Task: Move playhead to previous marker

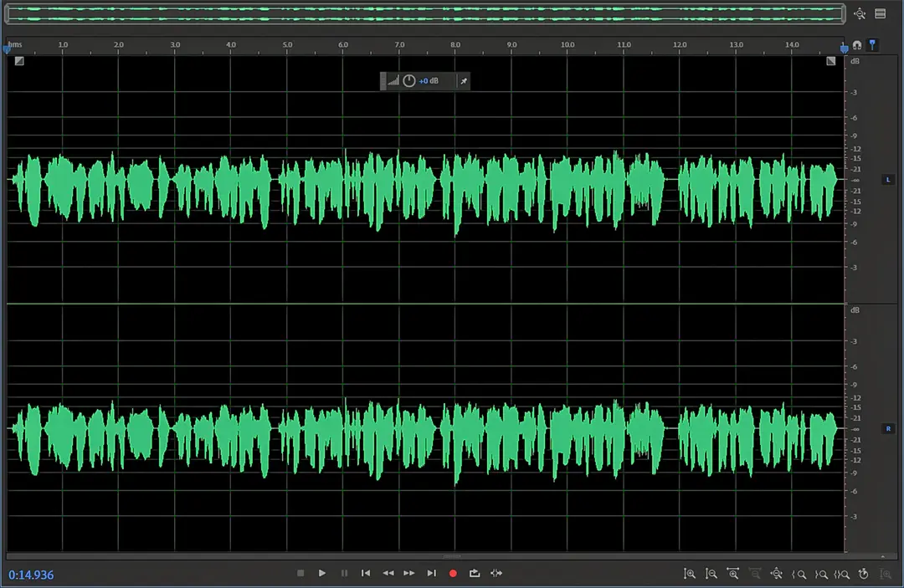Action: coord(366,573)
